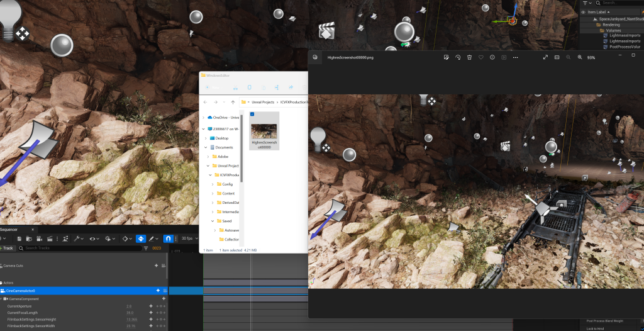644x331 pixels.
Task: Click the Cut icon in File Explorer
Action: (x=235, y=87)
